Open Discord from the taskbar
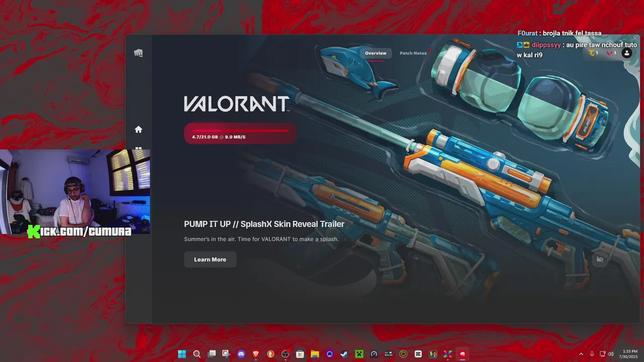 point(241,354)
